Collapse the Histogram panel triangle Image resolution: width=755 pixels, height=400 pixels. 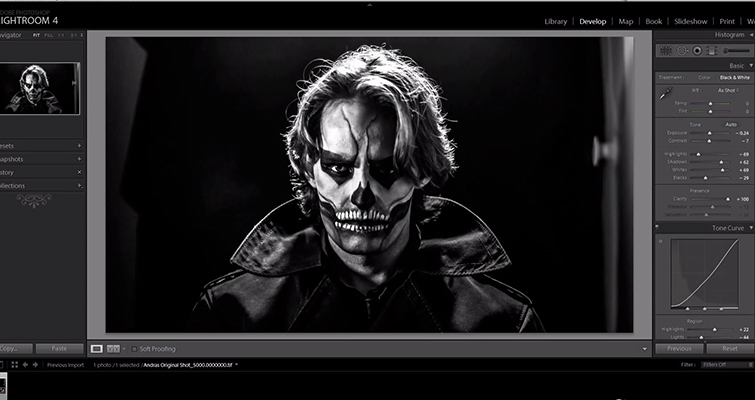point(751,35)
